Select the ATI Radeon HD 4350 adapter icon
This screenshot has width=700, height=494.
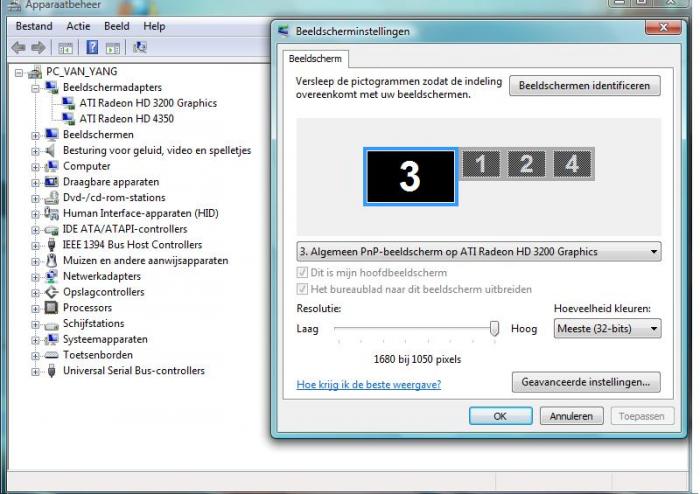(x=68, y=119)
